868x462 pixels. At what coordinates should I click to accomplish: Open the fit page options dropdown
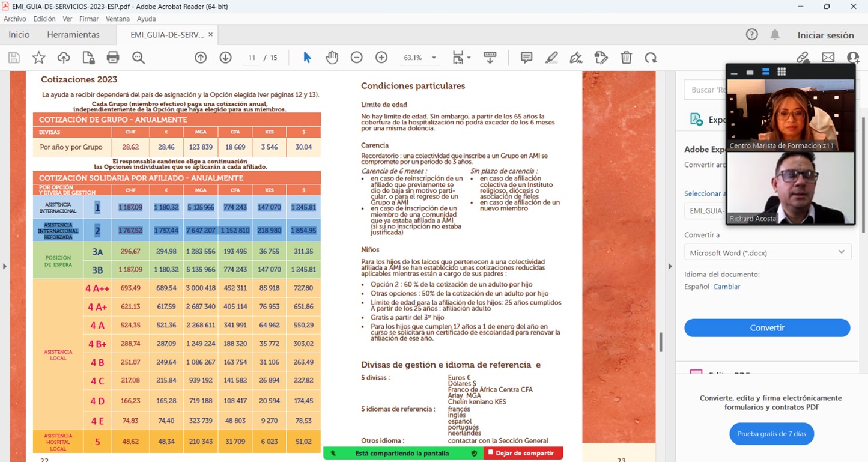[461, 58]
